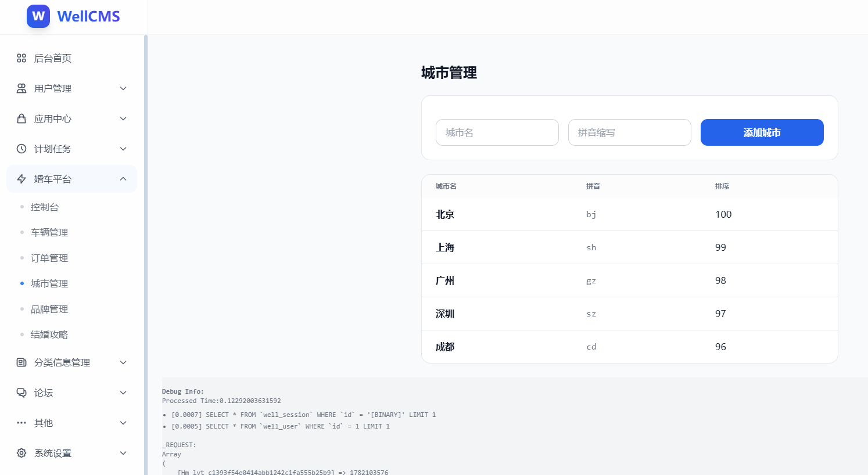Focus the 拼音缩写 input field

coord(630,132)
